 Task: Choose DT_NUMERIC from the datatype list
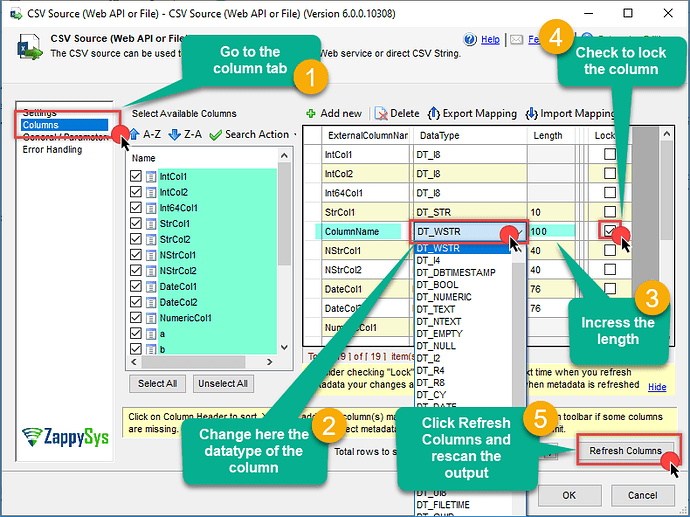(x=444, y=297)
